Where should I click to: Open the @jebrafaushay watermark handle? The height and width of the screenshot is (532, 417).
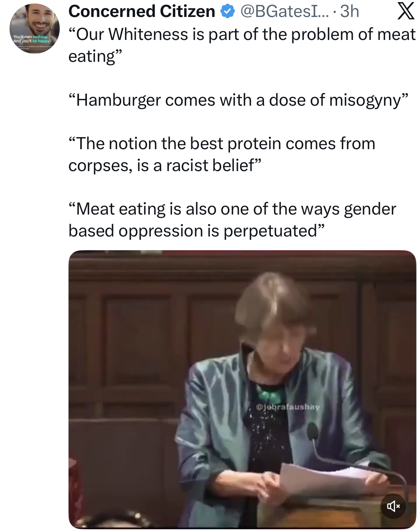pyautogui.click(x=288, y=407)
